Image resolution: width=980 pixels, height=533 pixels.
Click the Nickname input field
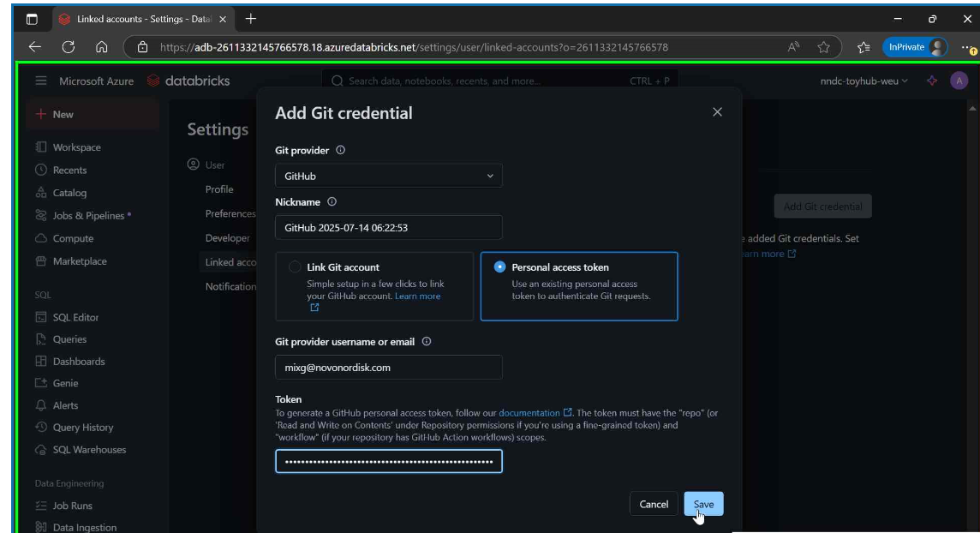(388, 227)
